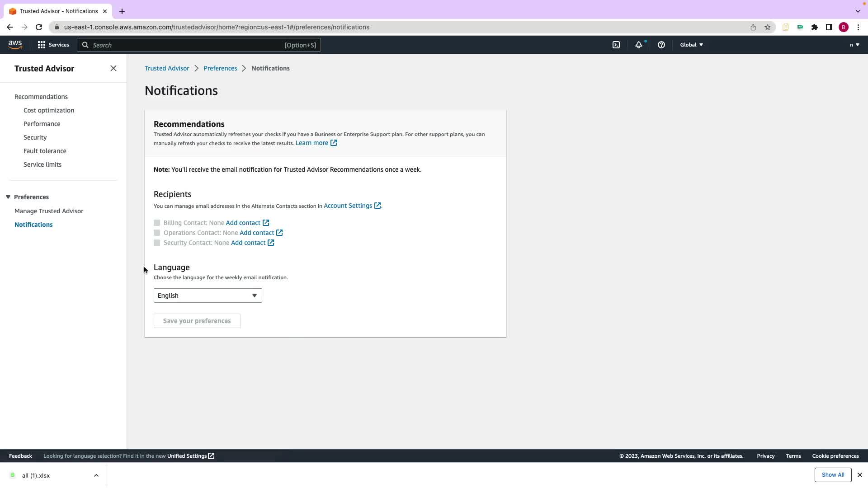Click Save your preferences button
The image size is (868, 488).
coord(197,321)
